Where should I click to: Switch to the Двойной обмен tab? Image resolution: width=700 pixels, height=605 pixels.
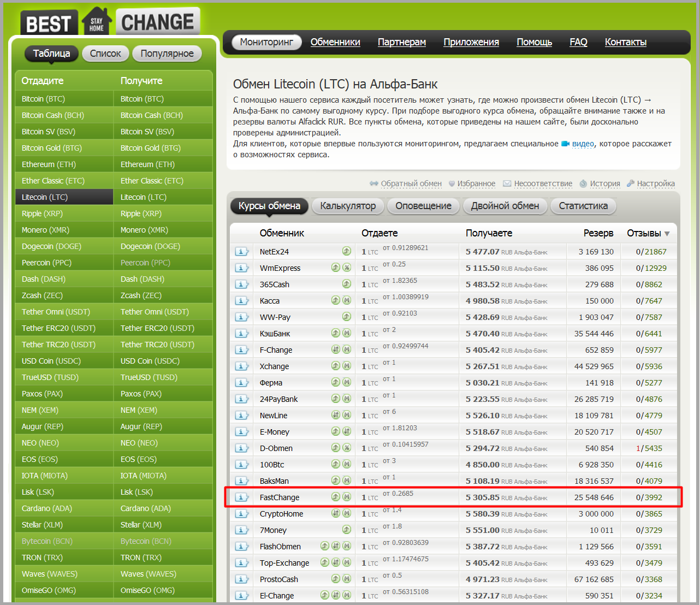click(505, 206)
